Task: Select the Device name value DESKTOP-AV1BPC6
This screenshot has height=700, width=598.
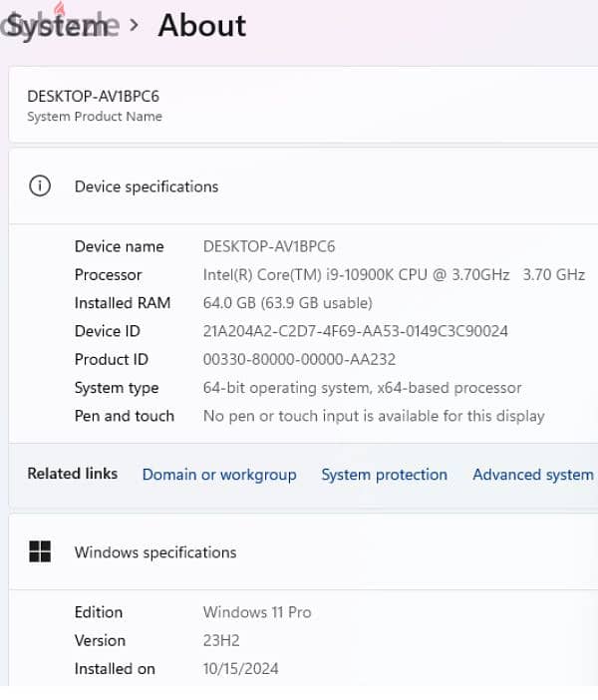Action: click(x=269, y=246)
